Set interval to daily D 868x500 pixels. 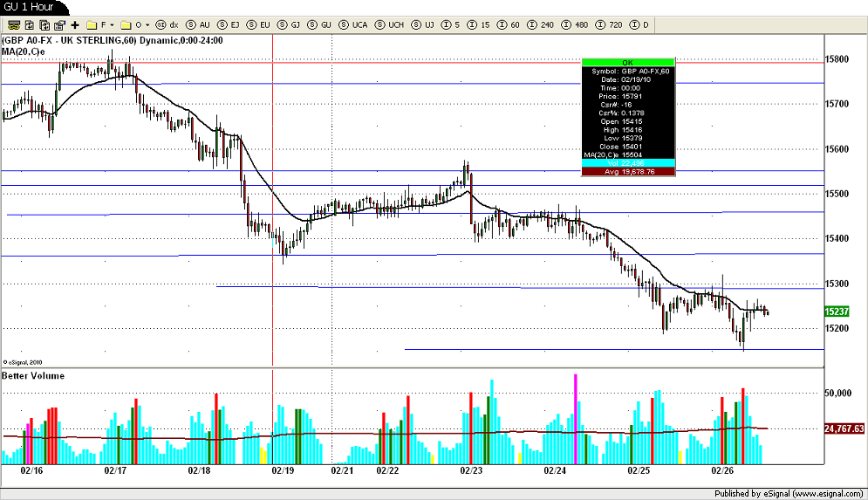click(x=640, y=25)
